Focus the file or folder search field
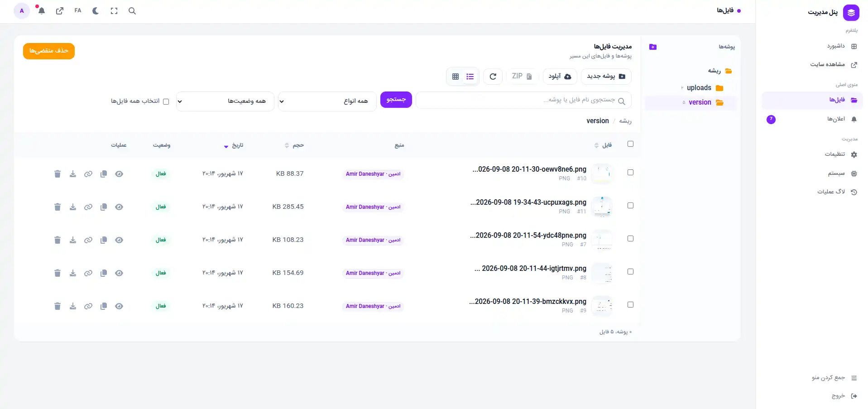Screen dimensions: 868x409 point(523,101)
